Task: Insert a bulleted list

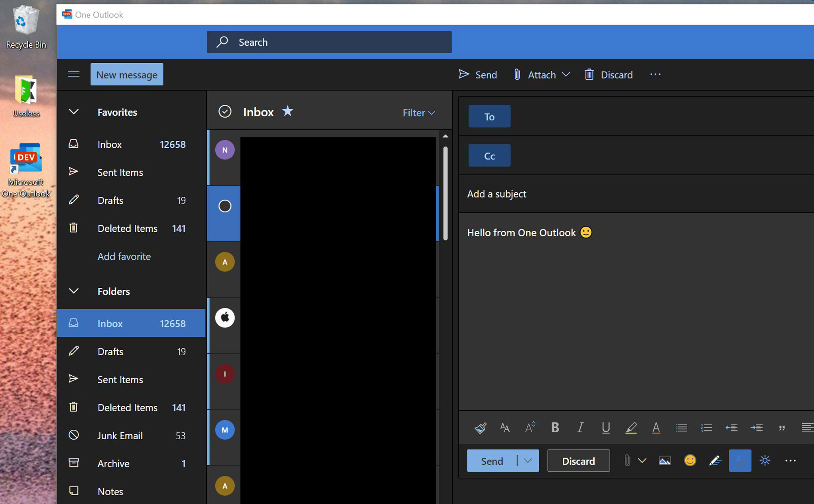Action: 681,428
